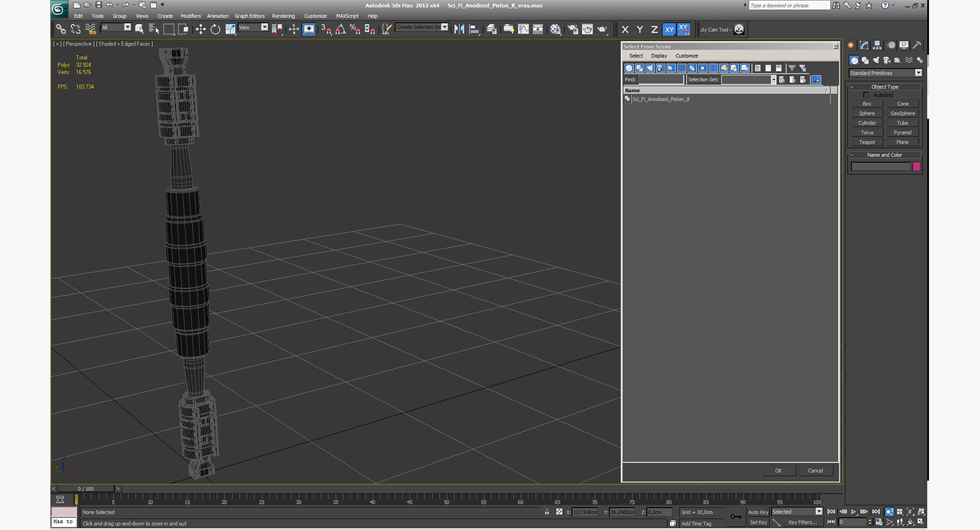Switch Create panel to Cameras category
980x530 pixels.
(x=887, y=60)
